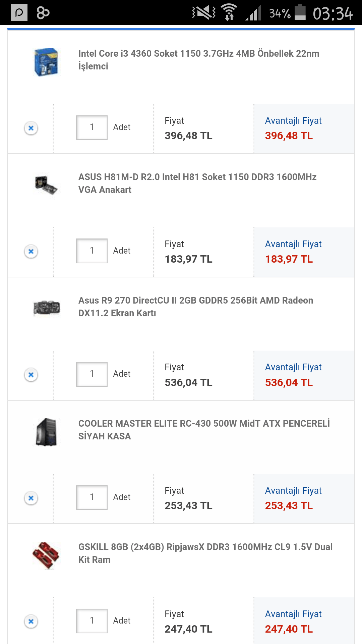Remove the Intel Core i3 4360 item

click(x=31, y=128)
